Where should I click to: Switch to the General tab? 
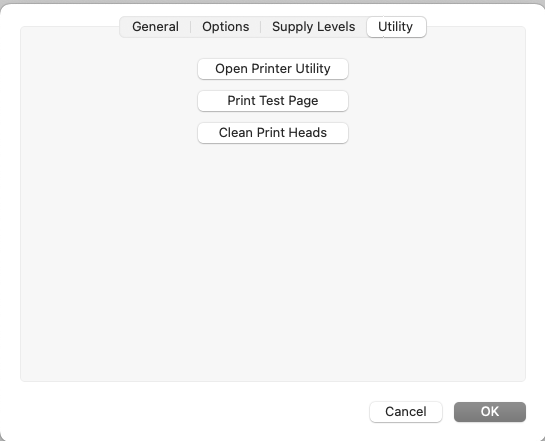tap(155, 27)
